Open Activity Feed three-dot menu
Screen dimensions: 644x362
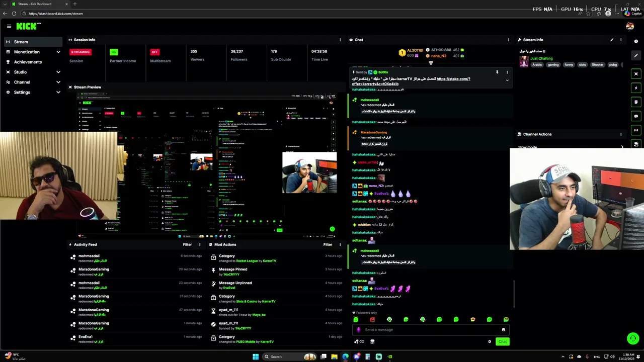tap(199, 244)
